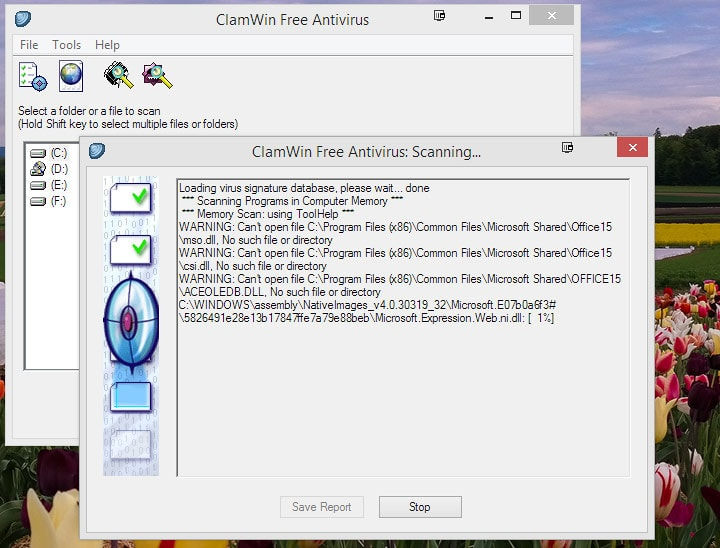Open the Tools menu
This screenshot has height=548, width=720.
[67, 45]
